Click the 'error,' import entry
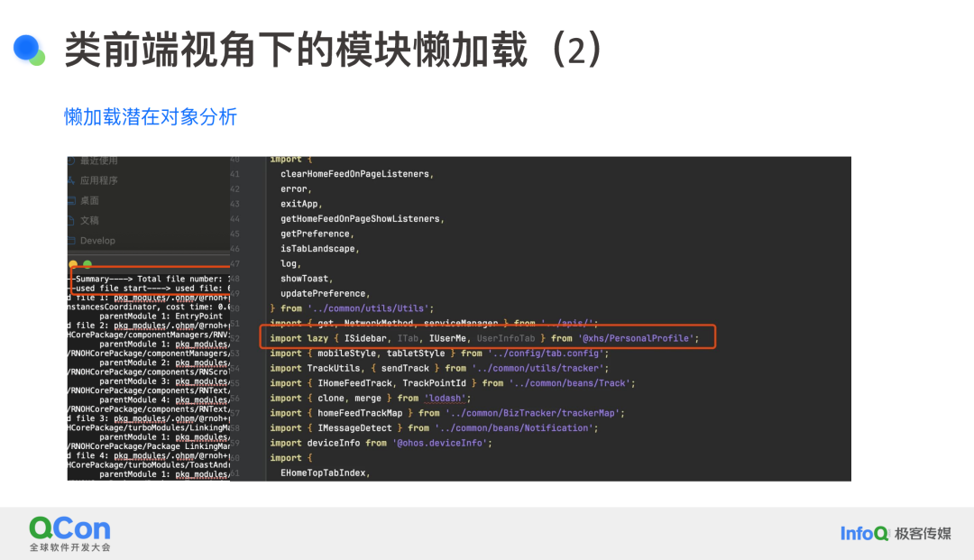 pos(296,188)
